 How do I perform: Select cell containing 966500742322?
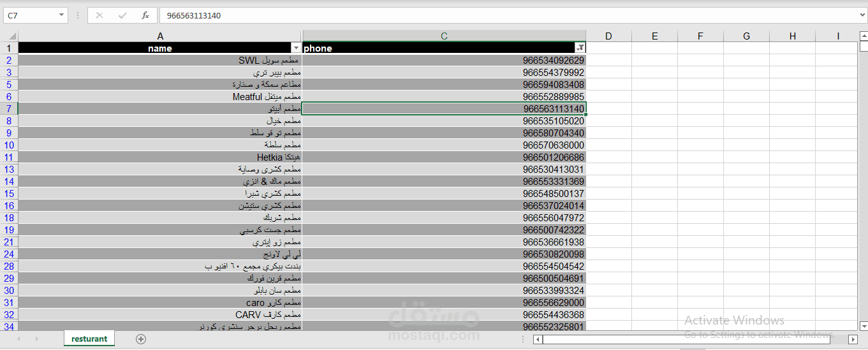(444, 230)
